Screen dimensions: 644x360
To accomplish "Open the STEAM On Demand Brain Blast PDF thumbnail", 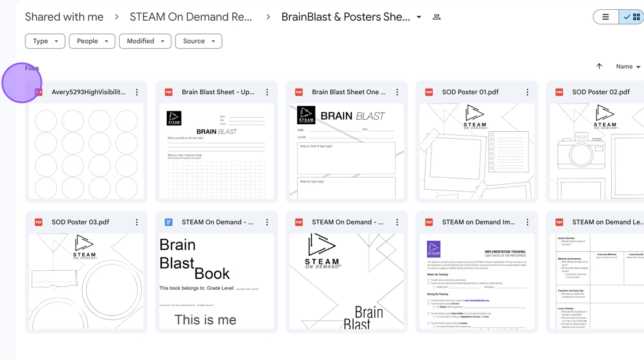I will click(347, 281).
